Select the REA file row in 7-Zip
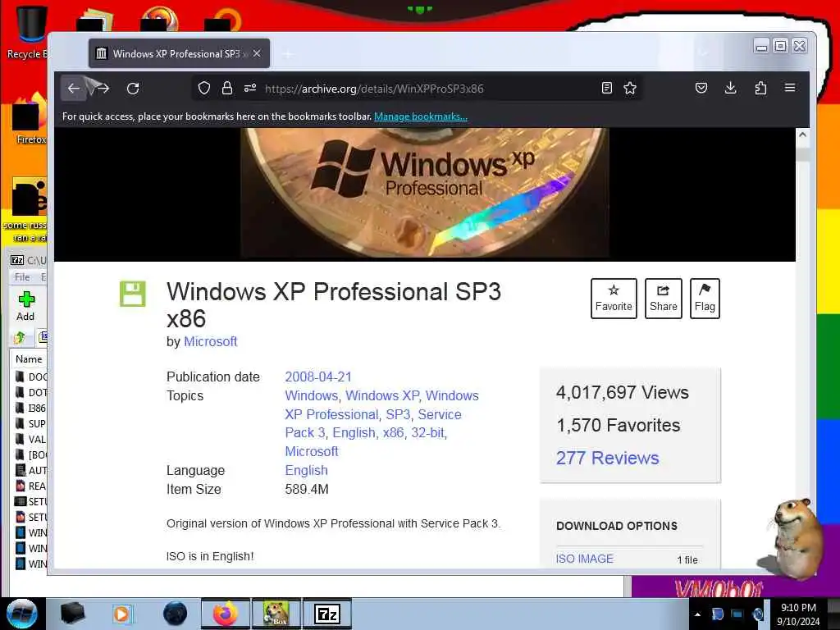This screenshot has height=630, width=840. (31, 486)
